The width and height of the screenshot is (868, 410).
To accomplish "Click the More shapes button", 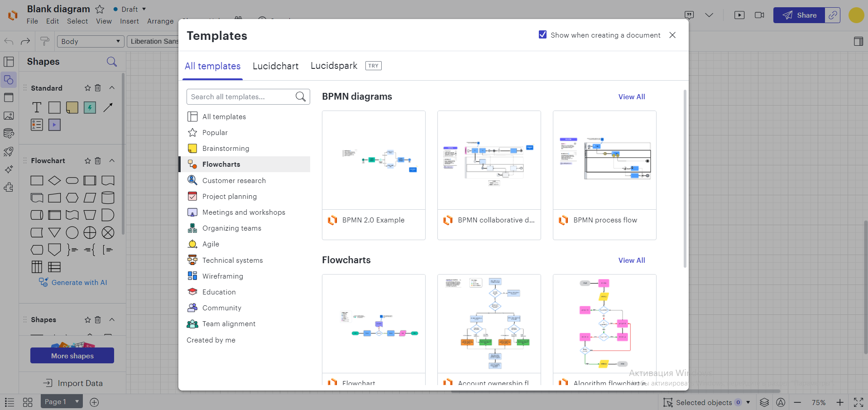I will coord(72,356).
